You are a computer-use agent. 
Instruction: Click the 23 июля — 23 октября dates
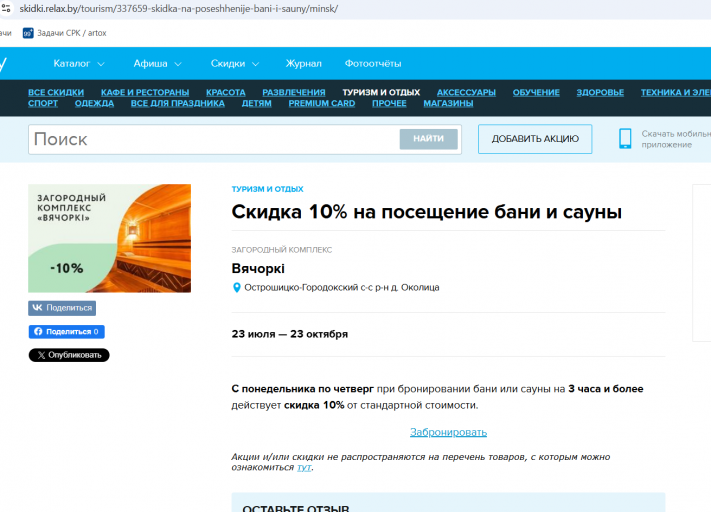click(290, 334)
